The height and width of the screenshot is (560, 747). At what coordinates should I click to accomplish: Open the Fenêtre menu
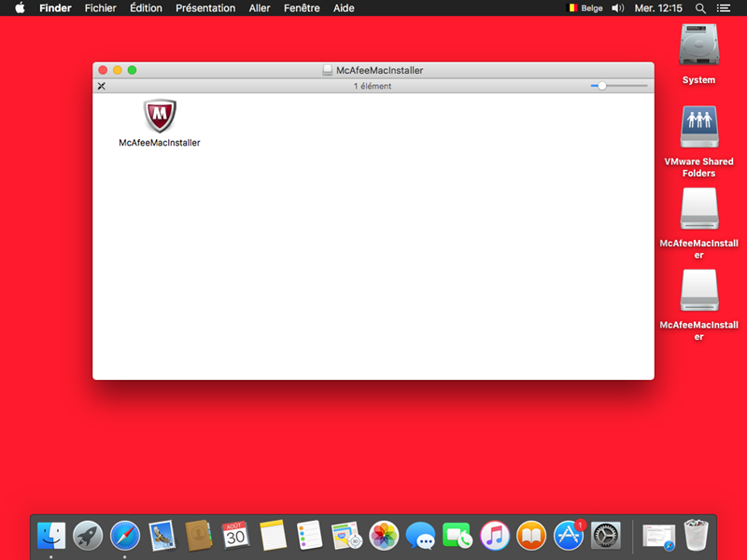click(302, 8)
